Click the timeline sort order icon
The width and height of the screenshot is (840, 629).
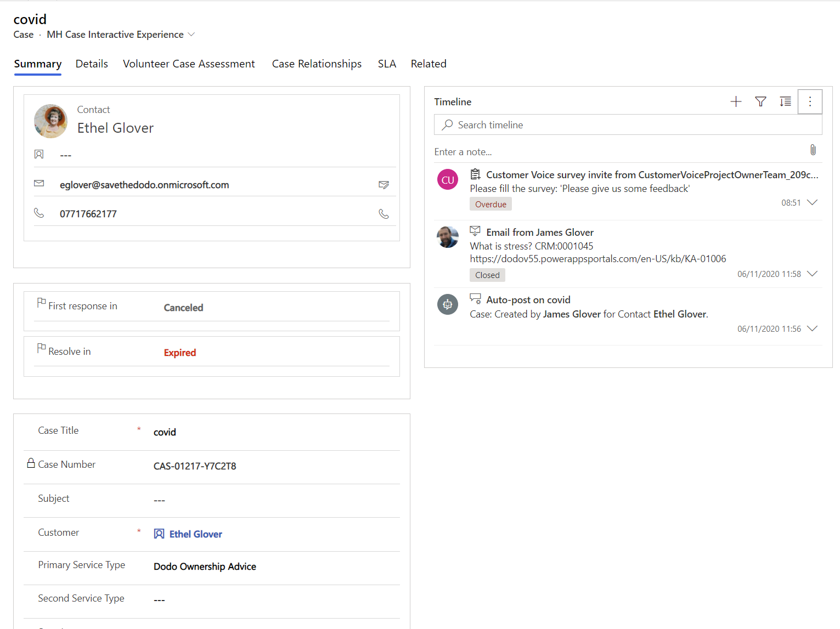(785, 101)
